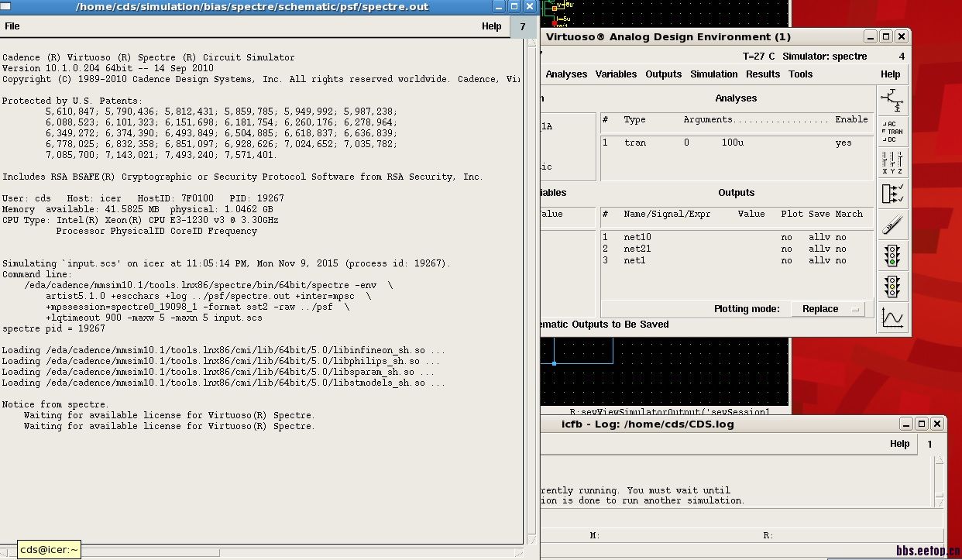Expand the Simulation menu

tap(713, 74)
